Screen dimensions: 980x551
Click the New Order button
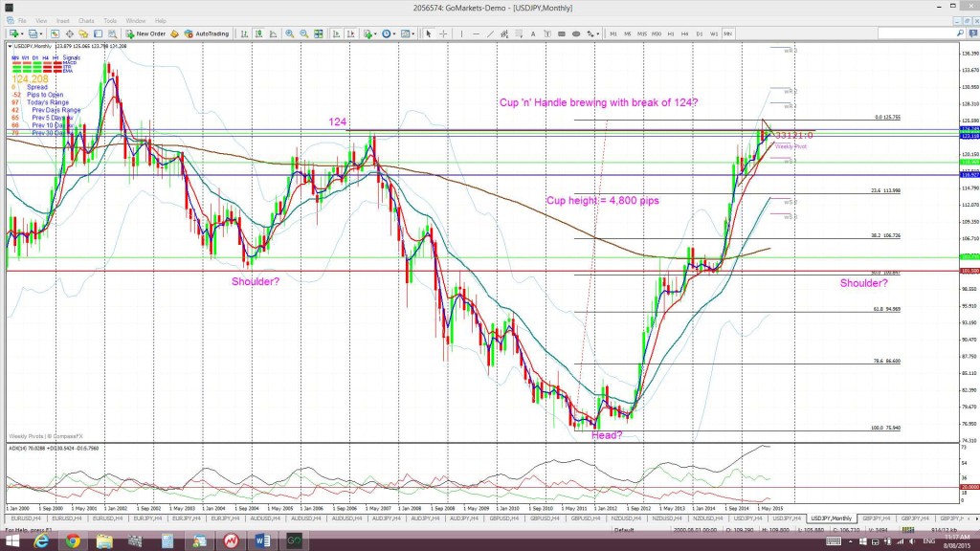click(x=145, y=33)
